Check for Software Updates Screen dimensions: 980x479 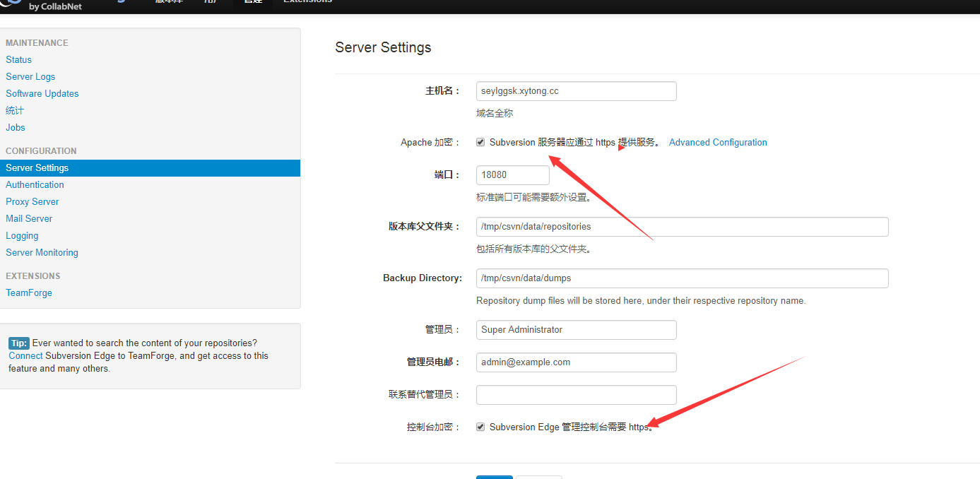coord(42,93)
